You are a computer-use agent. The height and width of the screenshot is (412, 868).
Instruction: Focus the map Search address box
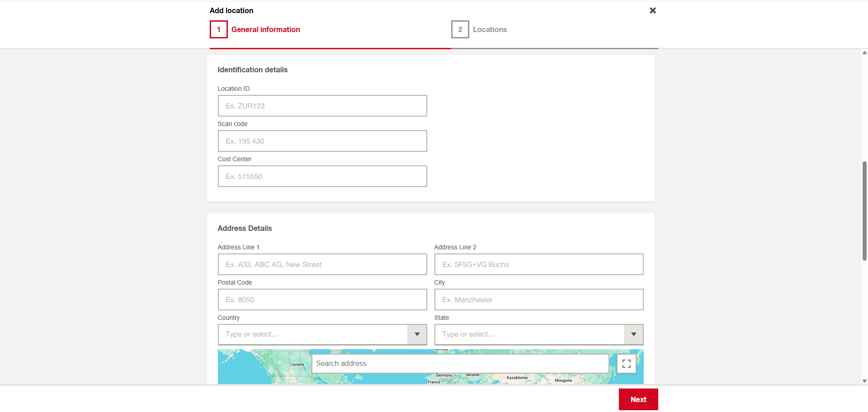460,364
